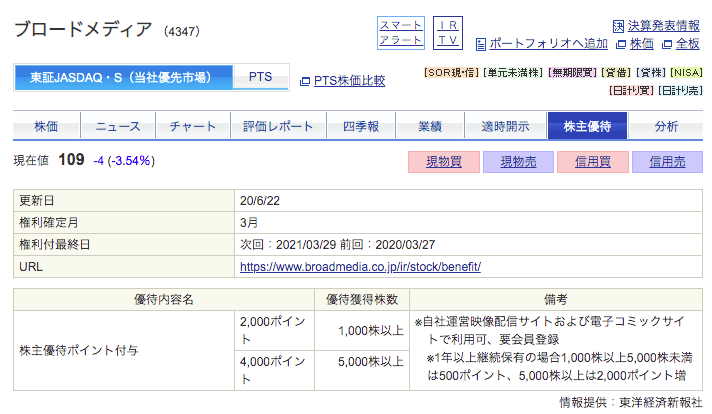712x414 pixels.
Task: Click the 日計り買 tag
Action: (631, 91)
